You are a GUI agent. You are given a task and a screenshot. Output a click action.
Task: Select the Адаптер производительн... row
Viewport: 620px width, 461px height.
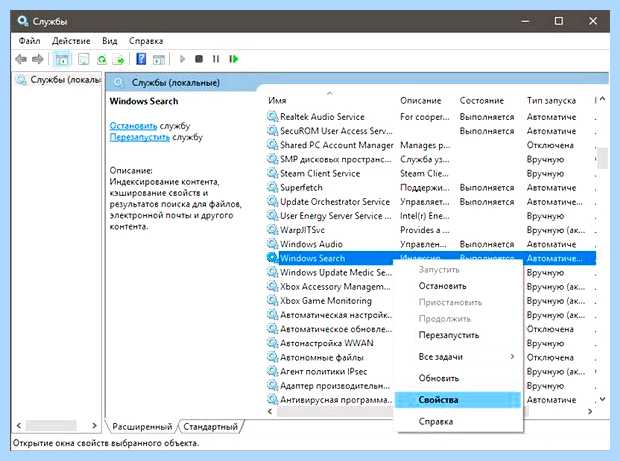tap(330, 385)
